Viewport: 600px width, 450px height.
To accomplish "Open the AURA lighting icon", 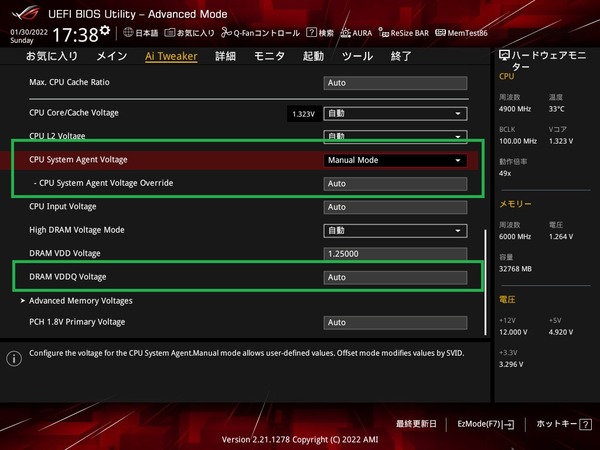I will (346, 33).
